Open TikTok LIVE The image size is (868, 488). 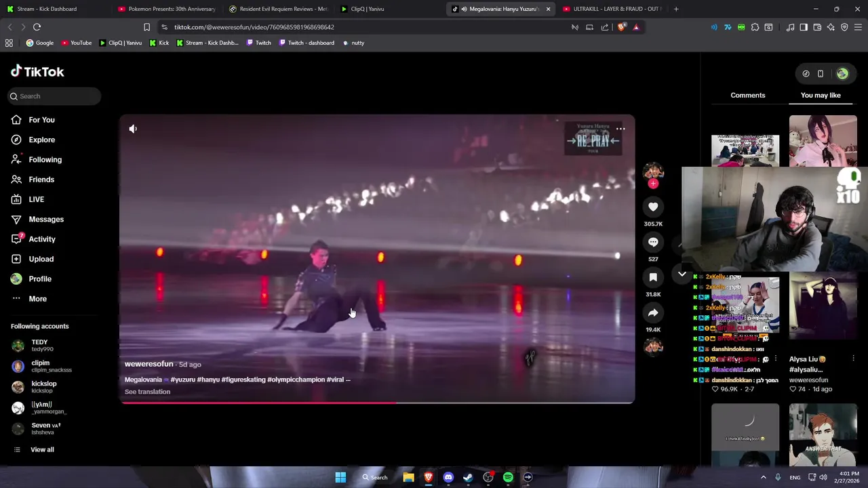pos(27,199)
